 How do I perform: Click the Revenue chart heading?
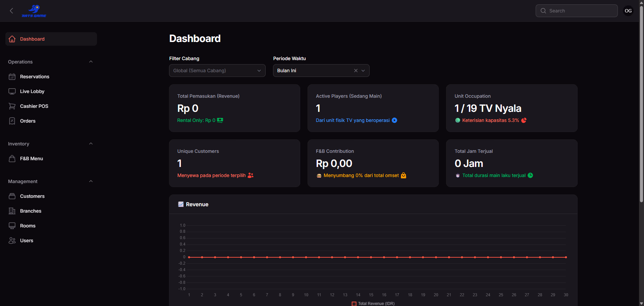pyautogui.click(x=197, y=204)
